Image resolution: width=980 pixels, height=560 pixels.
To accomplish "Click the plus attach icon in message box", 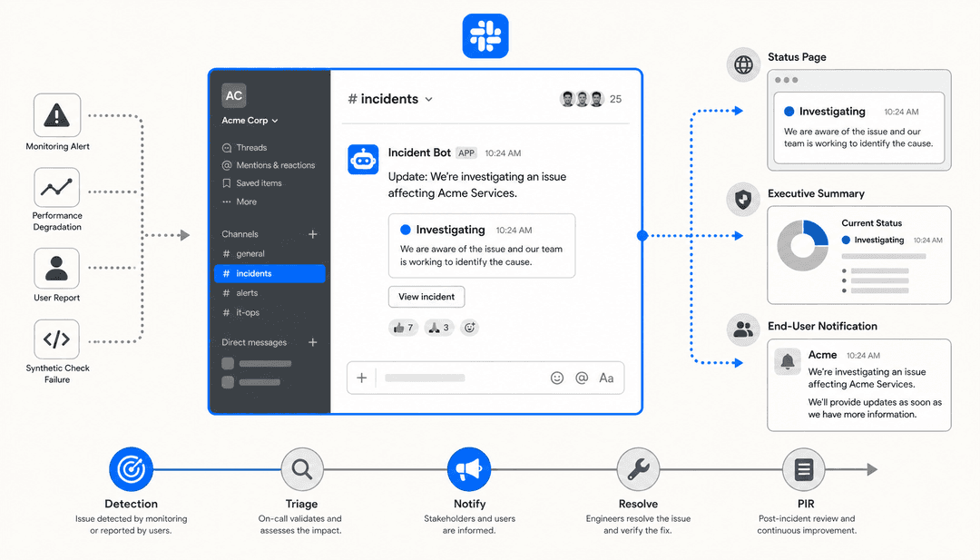I will pos(361,378).
